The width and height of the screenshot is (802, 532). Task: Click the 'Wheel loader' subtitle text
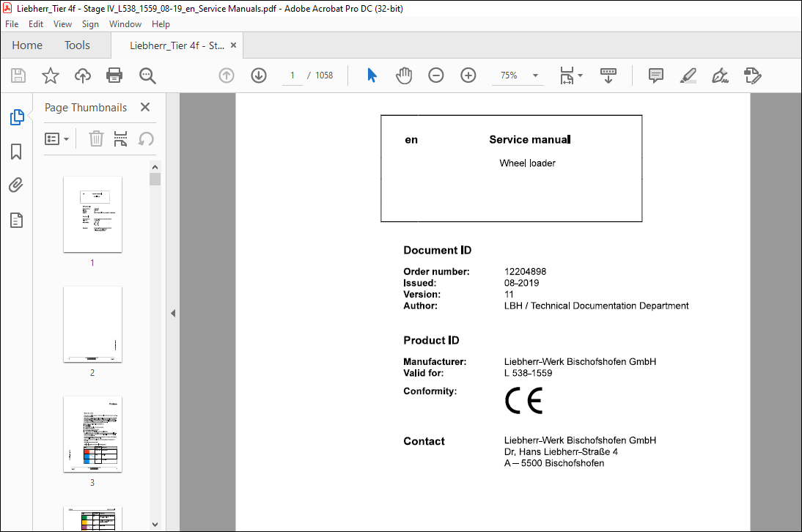point(527,163)
